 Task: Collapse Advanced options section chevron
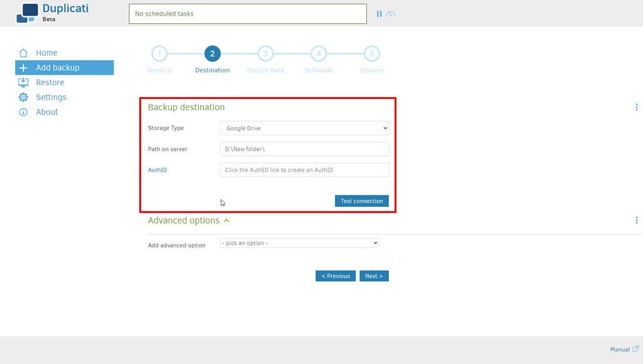coord(226,221)
